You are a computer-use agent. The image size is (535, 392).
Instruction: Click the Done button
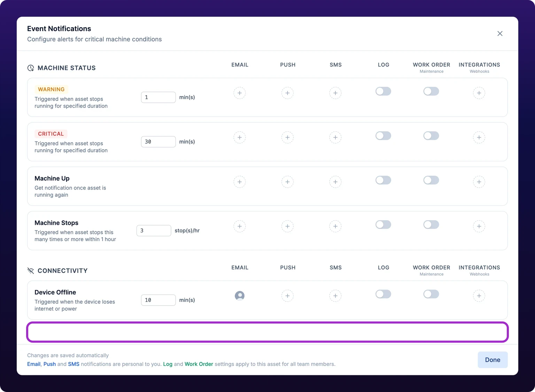click(493, 360)
